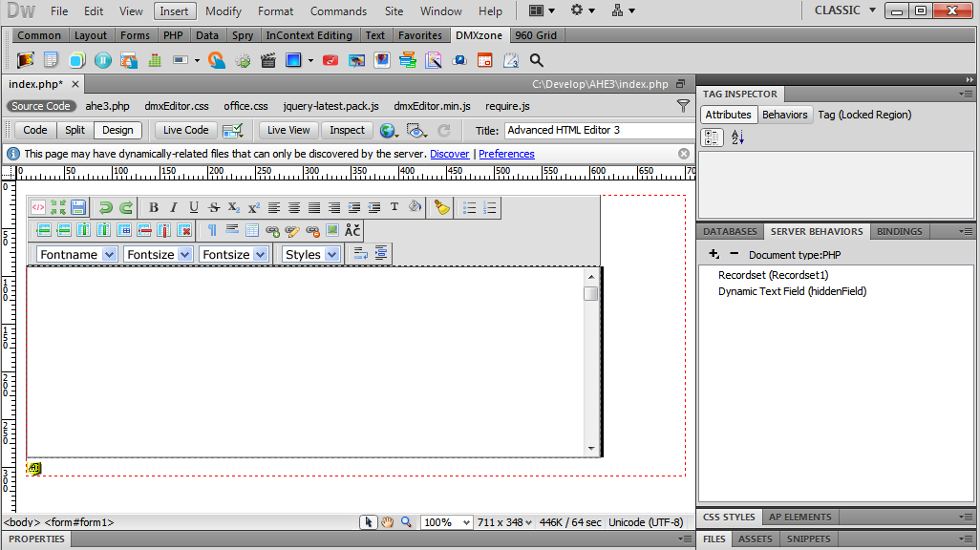Screen dimensions: 980x550
Task: Click the Preferences link
Action: coord(506,154)
